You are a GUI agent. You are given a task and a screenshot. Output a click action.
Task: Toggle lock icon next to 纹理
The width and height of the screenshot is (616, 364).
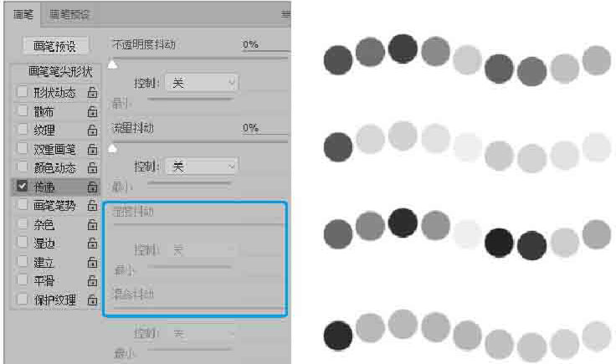point(92,130)
